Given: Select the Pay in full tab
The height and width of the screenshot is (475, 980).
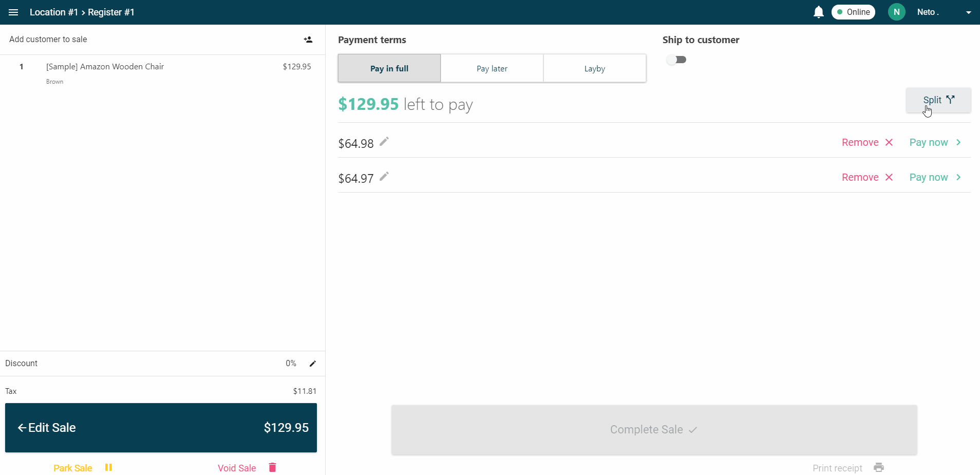Looking at the screenshot, I should [x=389, y=68].
